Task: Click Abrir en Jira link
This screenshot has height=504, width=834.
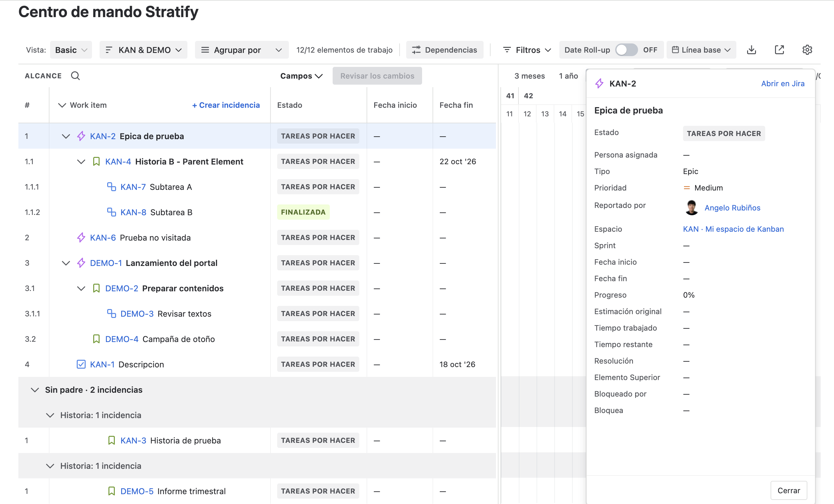Action: (783, 84)
